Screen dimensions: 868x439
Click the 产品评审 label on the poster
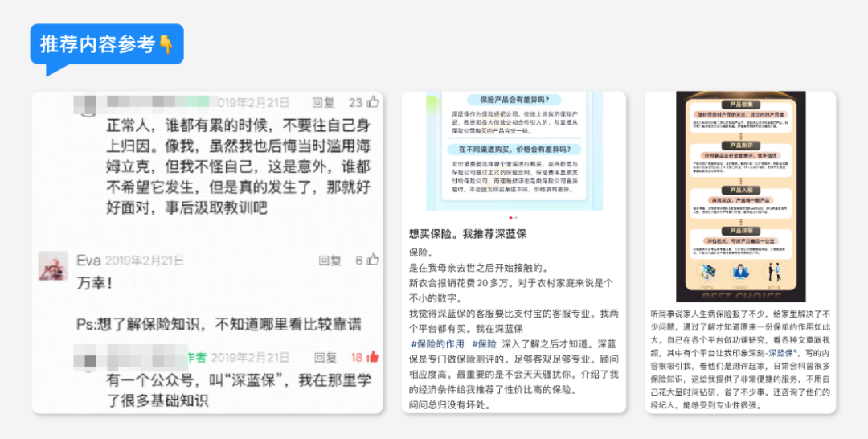point(741,231)
